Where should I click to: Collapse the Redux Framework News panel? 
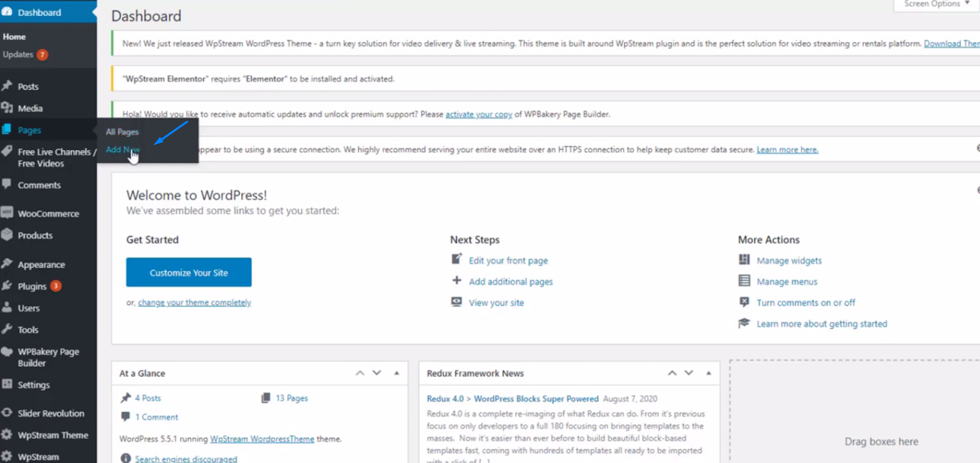pos(709,373)
